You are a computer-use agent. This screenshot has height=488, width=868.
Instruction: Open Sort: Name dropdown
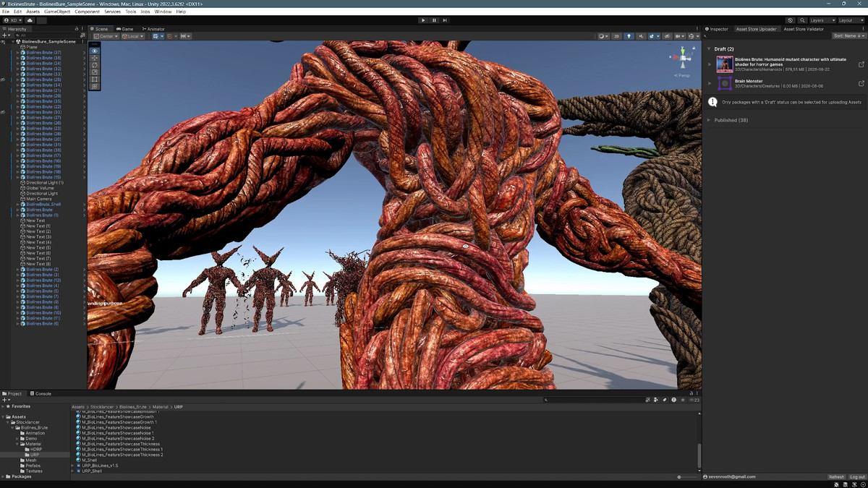(x=848, y=35)
